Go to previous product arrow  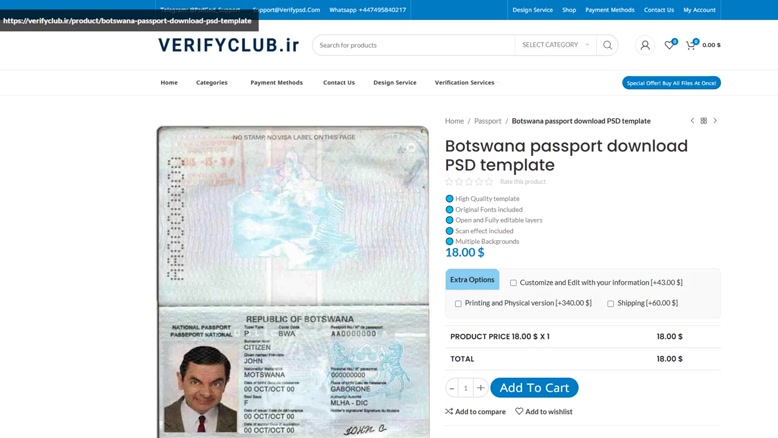692,121
